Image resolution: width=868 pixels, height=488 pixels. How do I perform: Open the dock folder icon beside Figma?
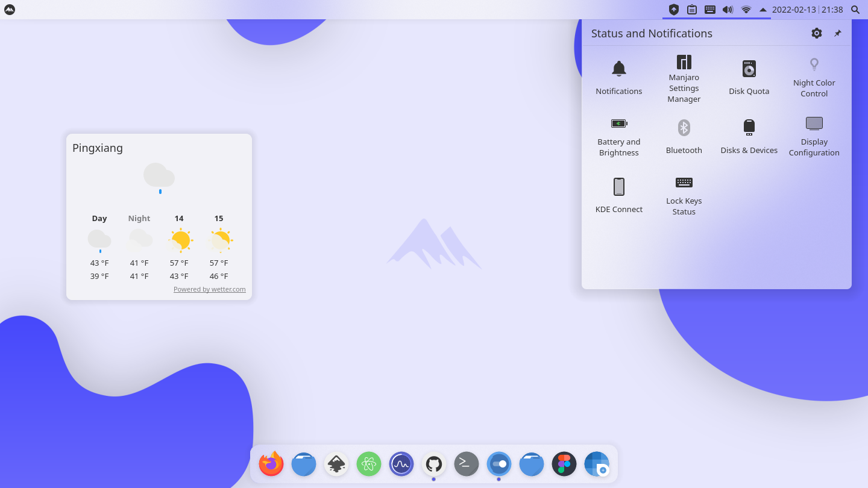pos(532,464)
